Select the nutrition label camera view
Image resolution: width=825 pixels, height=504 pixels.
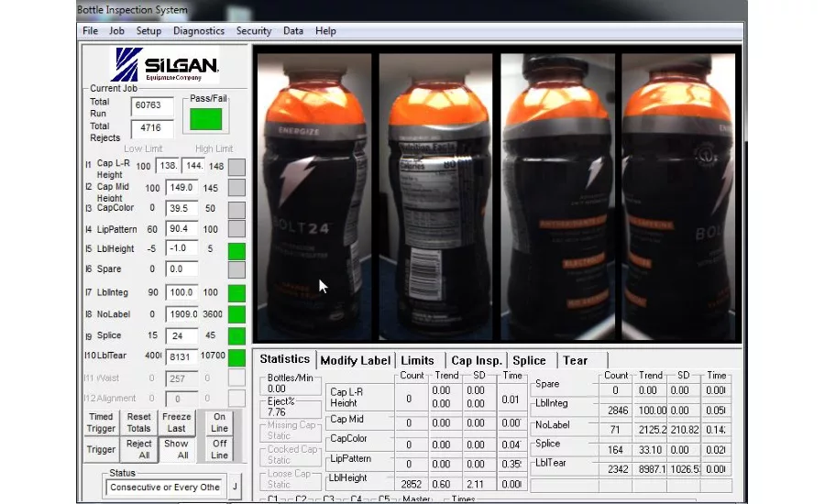(x=435, y=196)
